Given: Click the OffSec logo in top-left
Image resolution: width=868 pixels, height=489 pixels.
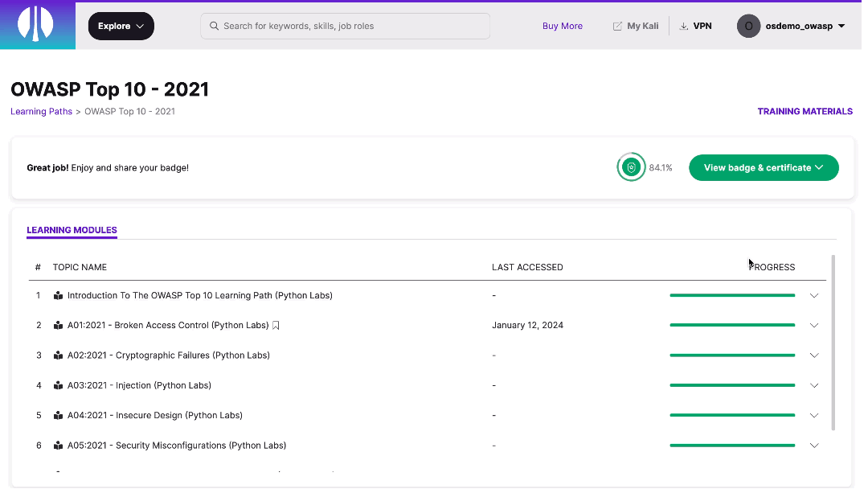Looking at the screenshot, I should (37, 25).
